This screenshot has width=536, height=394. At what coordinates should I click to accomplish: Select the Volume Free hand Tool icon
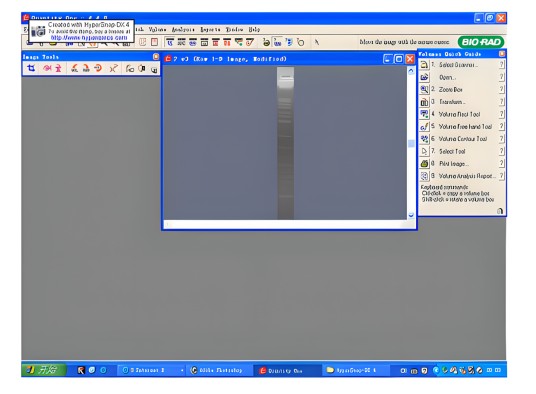424,126
